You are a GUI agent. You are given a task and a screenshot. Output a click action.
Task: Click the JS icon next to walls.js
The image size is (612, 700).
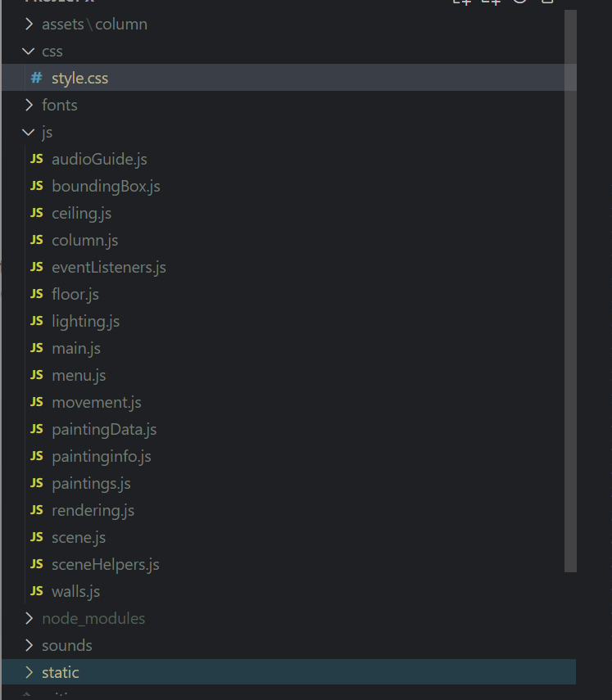coord(37,591)
